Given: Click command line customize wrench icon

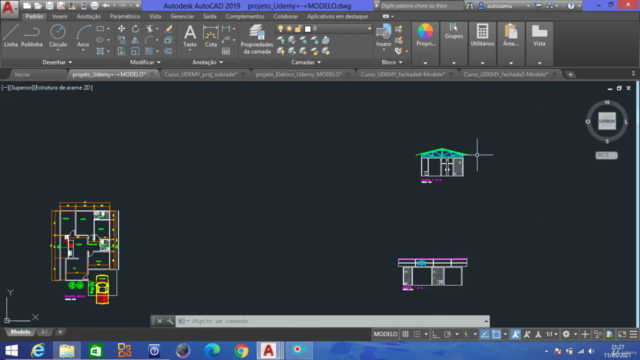Looking at the screenshot, I should [170, 321].
